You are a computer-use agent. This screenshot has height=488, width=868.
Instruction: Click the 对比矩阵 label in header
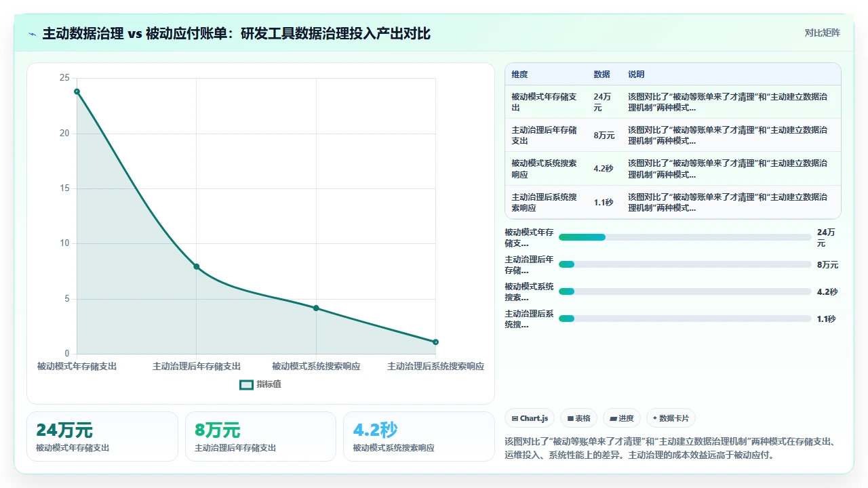click(x=822, y=33)
